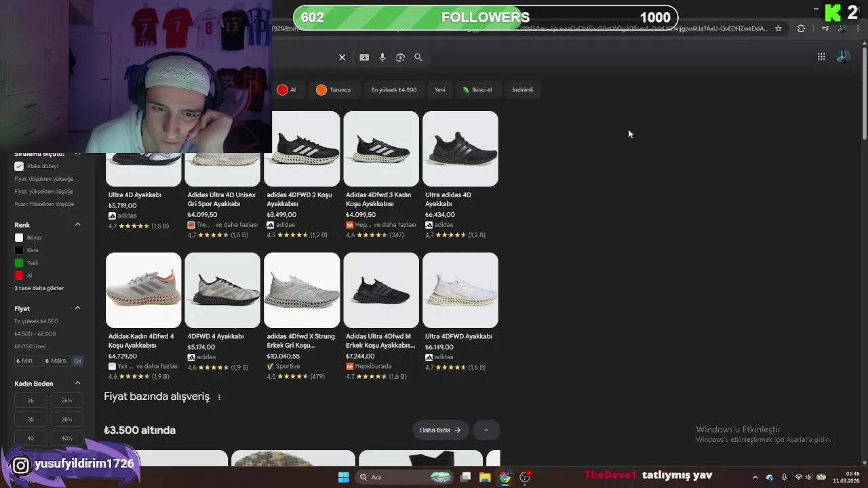Click the Maks. price input field
868x488 pixels.
(x=56, y=361)
